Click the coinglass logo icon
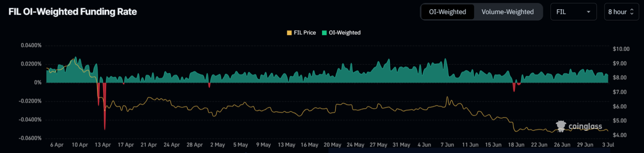Image resolution: width=644 pixels, height=153 pixels. click(561, 126)
